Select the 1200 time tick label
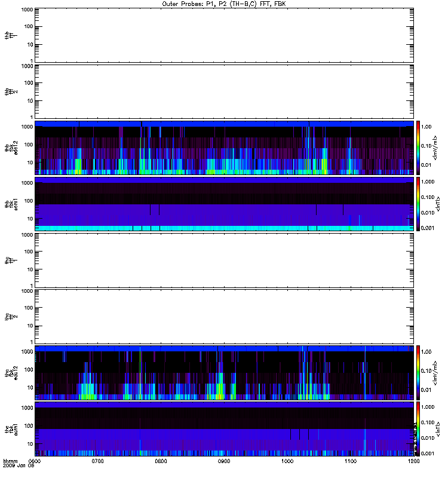The height and width of the screenshot is (478, 448). pyautogui.click(x=413, y=461)
